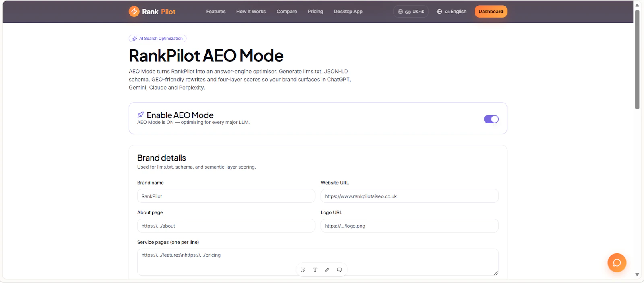Click the orange Dashboard button
Image resolution: width=644 pixels, height=284 pixels.
(x=491, y=12)
